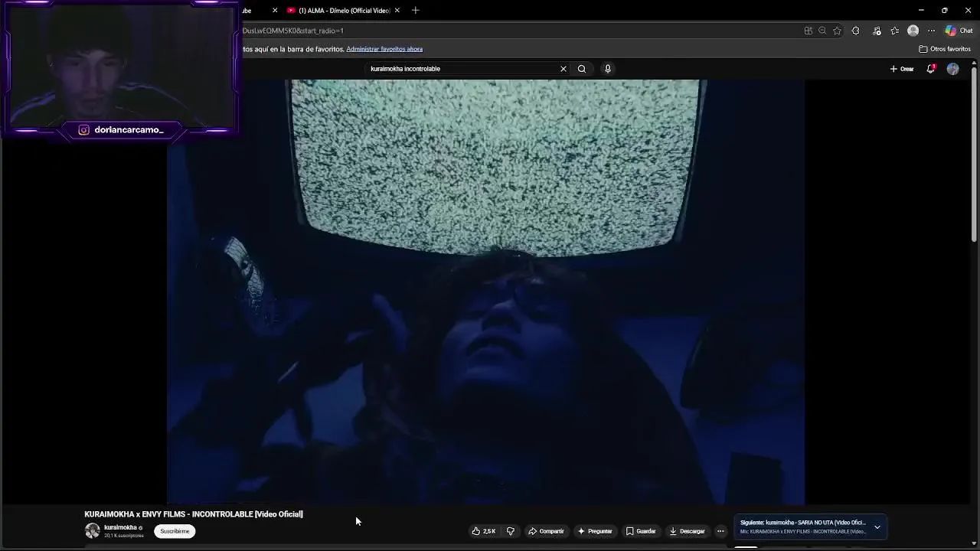The height and width of the screenshot is (551, 980).
Task: Switch to the ALMA - Dímelo tab
Action: coord(338,11)
